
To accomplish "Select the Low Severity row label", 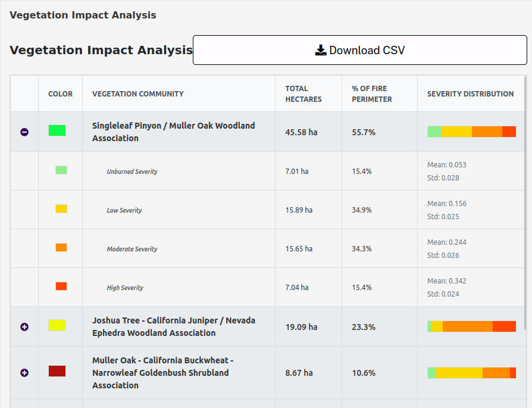I will [124, 210].
